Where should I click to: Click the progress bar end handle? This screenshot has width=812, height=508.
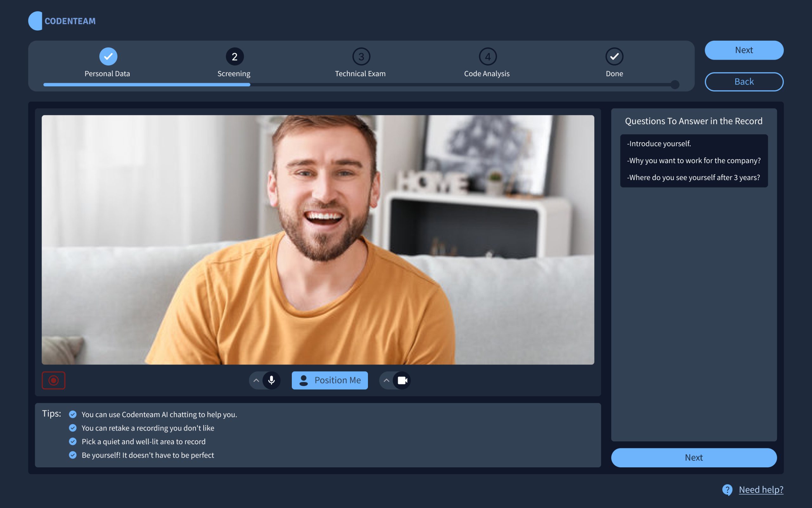[675, 85]
